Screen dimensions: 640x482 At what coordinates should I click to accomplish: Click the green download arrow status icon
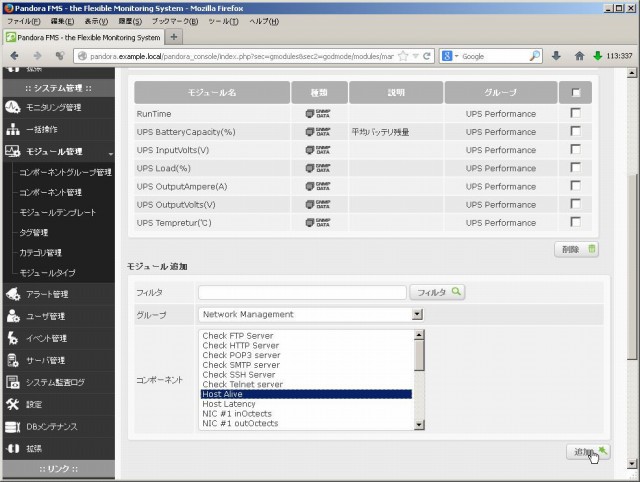[x=598, y=56]
